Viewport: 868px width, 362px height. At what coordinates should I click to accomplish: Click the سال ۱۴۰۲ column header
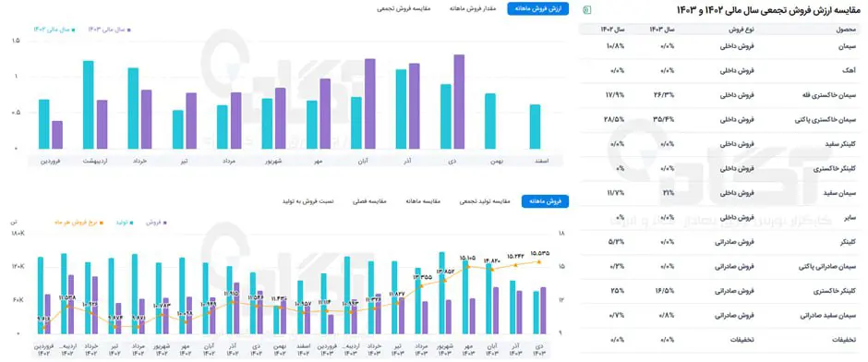612,30
